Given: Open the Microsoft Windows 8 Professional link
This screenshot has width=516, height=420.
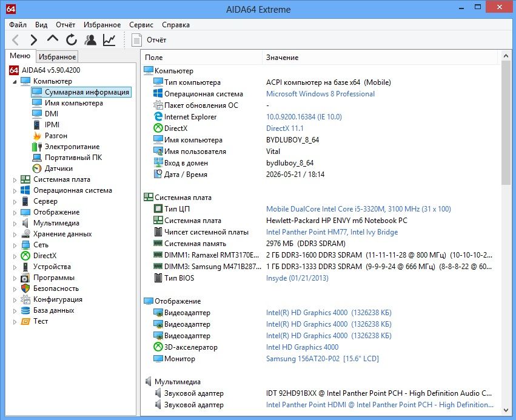Looking at the screenshot, I should click(320, 94).
